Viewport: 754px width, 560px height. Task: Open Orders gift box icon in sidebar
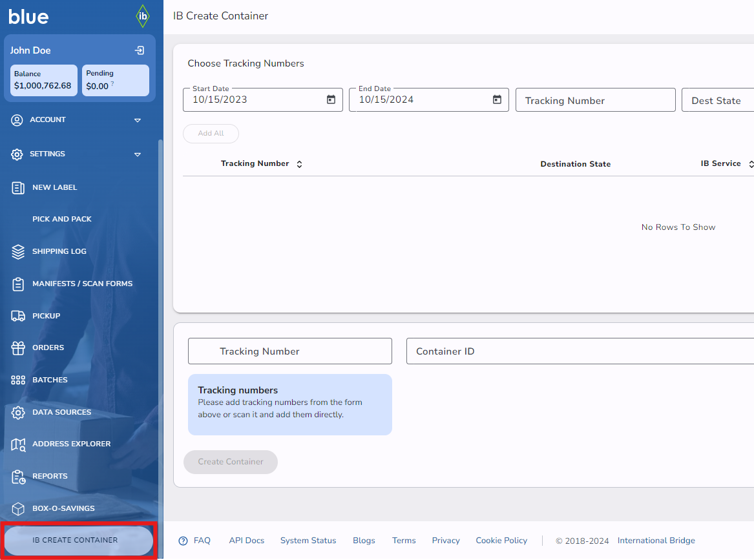pos(18,348)
